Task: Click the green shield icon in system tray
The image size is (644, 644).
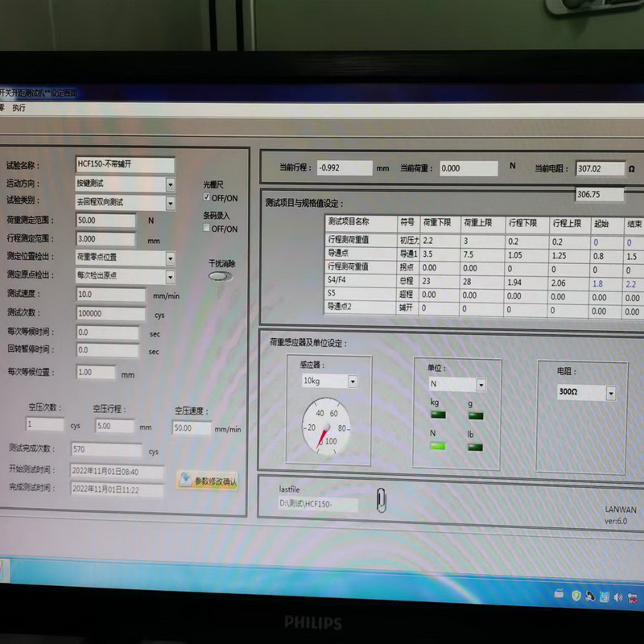Action: [576, 595]
